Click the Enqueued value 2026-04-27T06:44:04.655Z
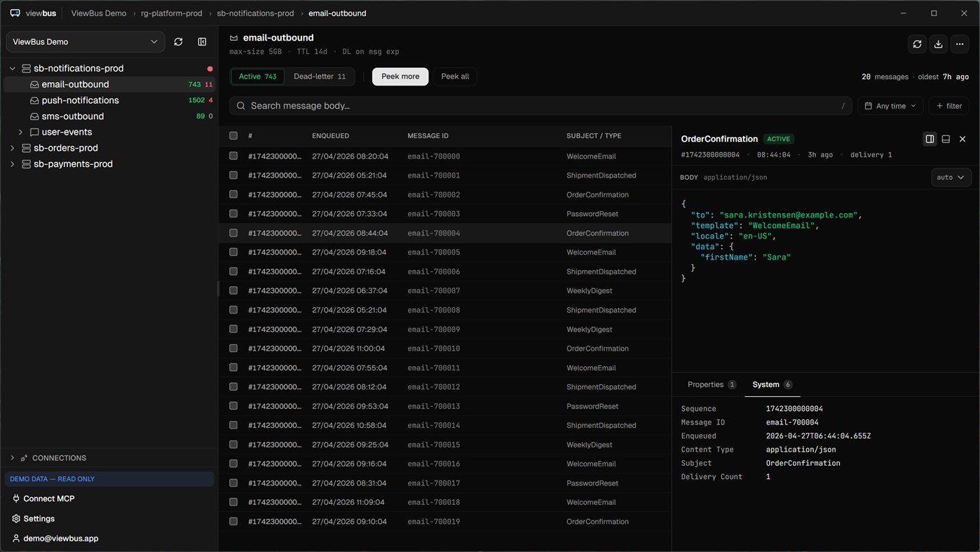Image resolution: width=980 pixels, height=552 pixels. point(818,436)
